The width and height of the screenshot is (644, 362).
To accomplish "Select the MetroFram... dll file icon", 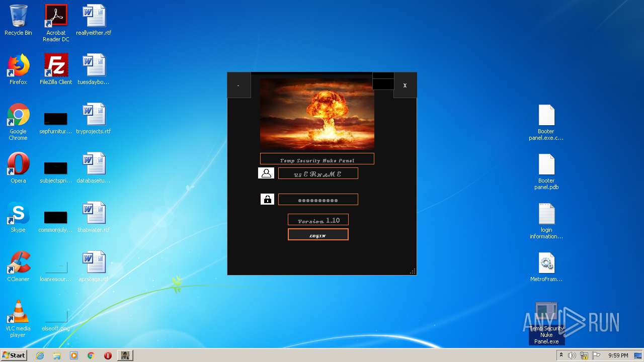I will click(x=546, y=266).
